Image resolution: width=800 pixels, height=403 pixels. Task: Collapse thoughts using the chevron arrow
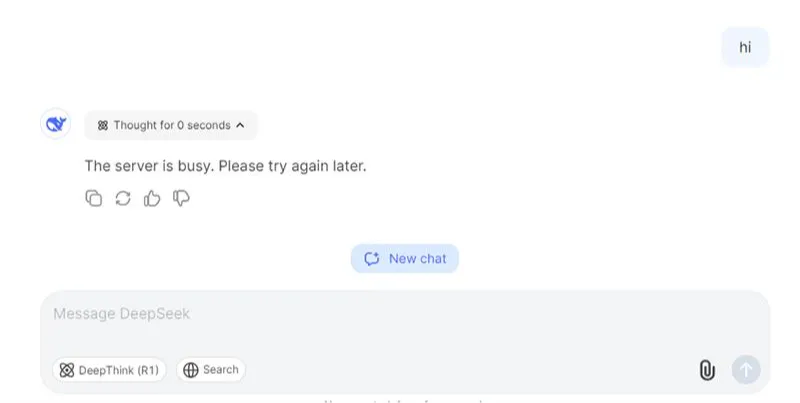coord(240,126)
